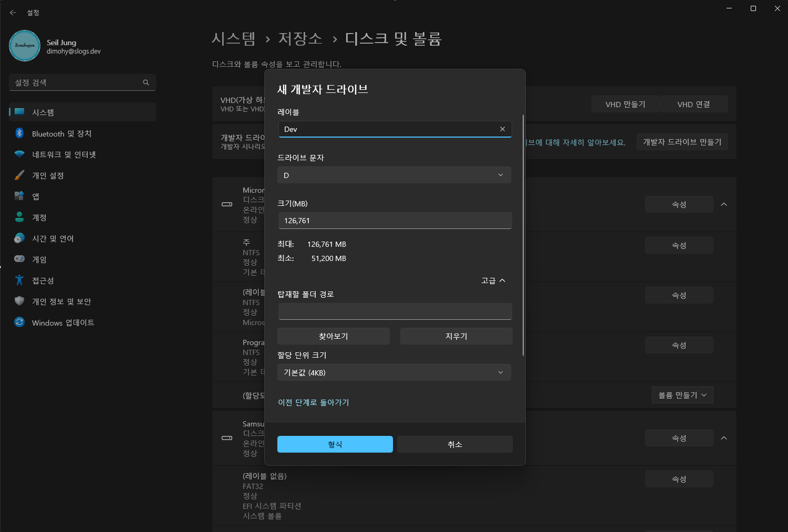Open the Seil Jung profile avatar
Screen dimensions: 788x532
point(25,46)
